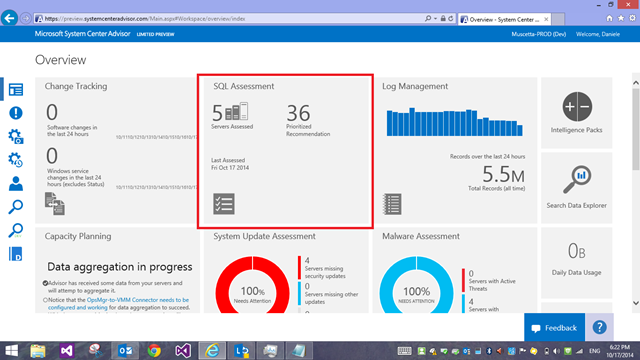The width and height of the screenshot is (640, 360).
Task: Open a new browser tab
Action: tap(558, 19)
